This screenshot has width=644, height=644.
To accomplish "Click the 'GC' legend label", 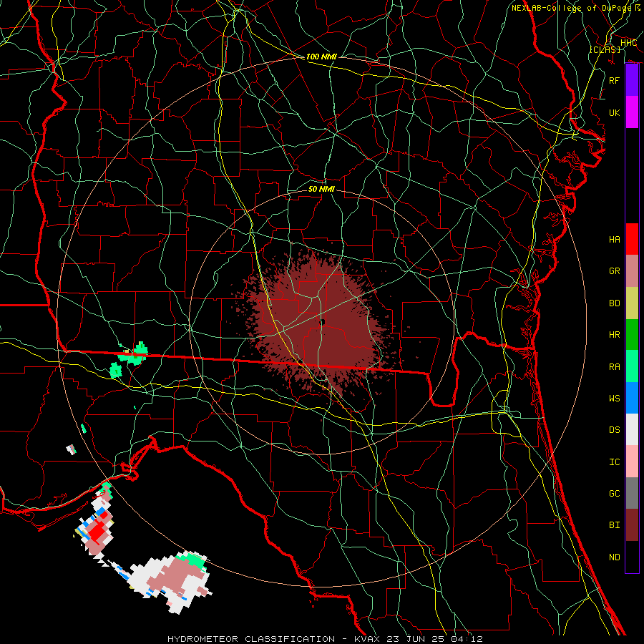I will 614,494.
